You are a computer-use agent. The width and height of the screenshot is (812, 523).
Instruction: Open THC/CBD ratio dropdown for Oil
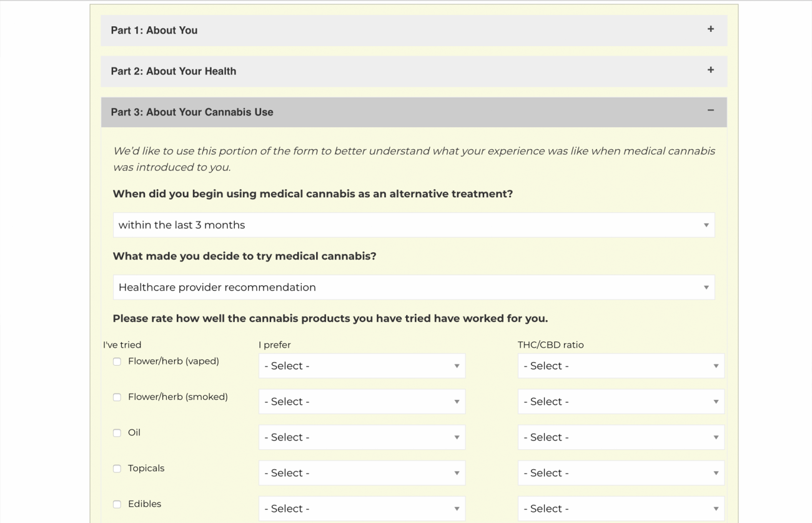pos(620,437)
